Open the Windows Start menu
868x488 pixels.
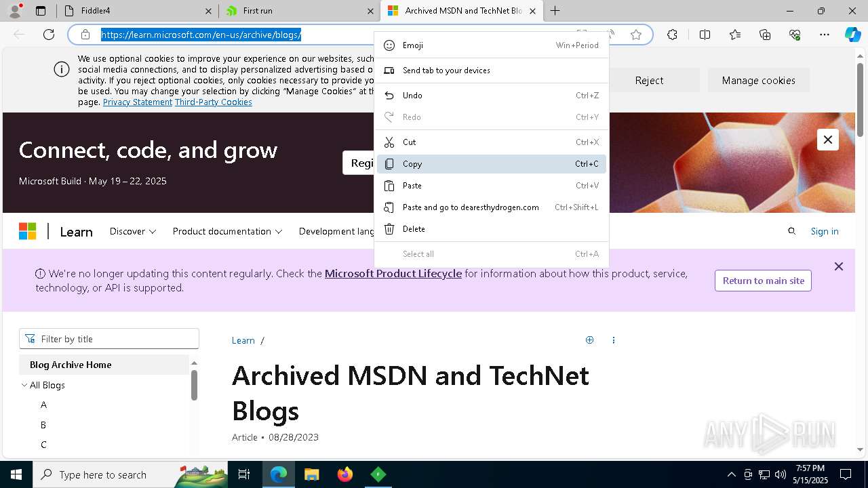click(16, 474)
